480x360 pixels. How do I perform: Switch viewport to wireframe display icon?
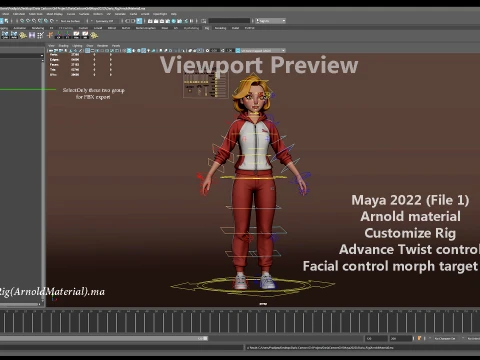[124, 51]
